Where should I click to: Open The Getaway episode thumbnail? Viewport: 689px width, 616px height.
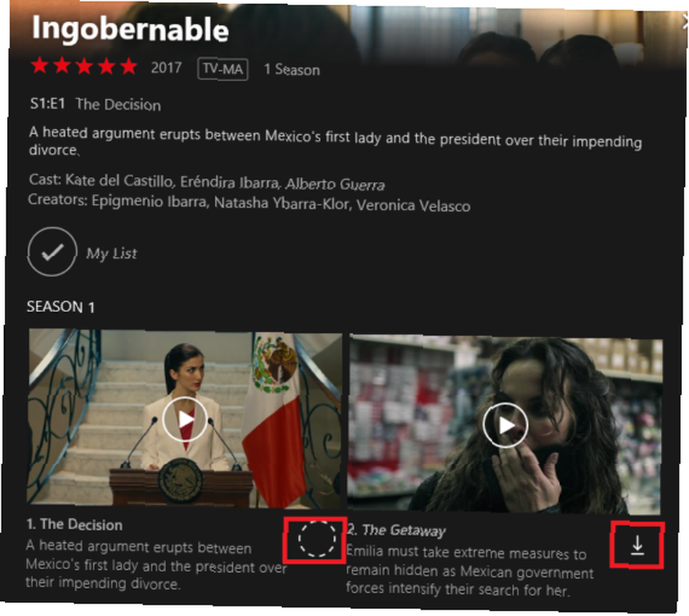(505, 424)
